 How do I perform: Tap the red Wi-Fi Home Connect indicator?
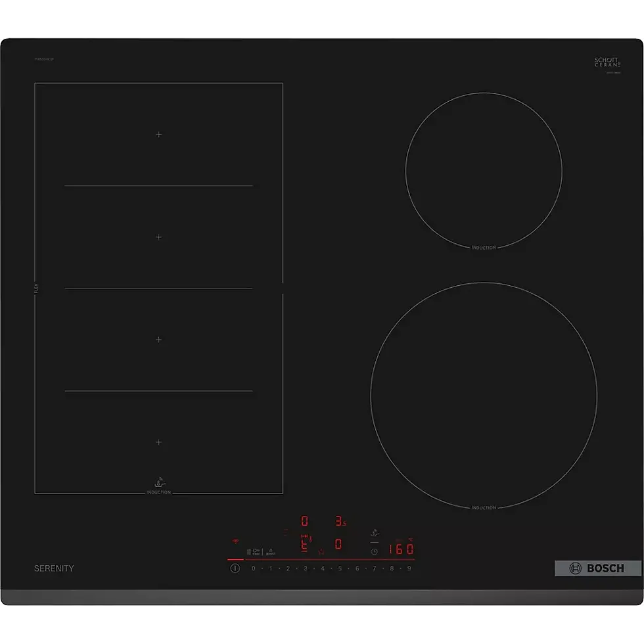point(235,541)
